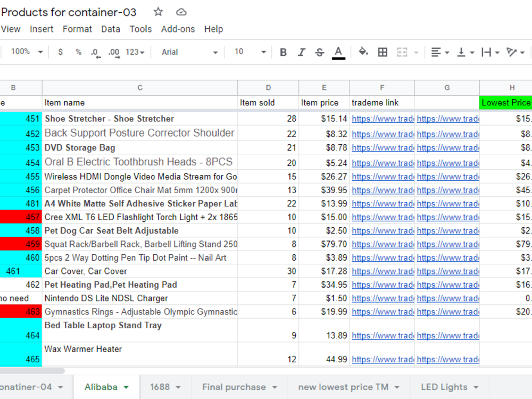Screen dimensions: 532x399
Task: Select cyan cell numbered 461
Action: point(21,271)
